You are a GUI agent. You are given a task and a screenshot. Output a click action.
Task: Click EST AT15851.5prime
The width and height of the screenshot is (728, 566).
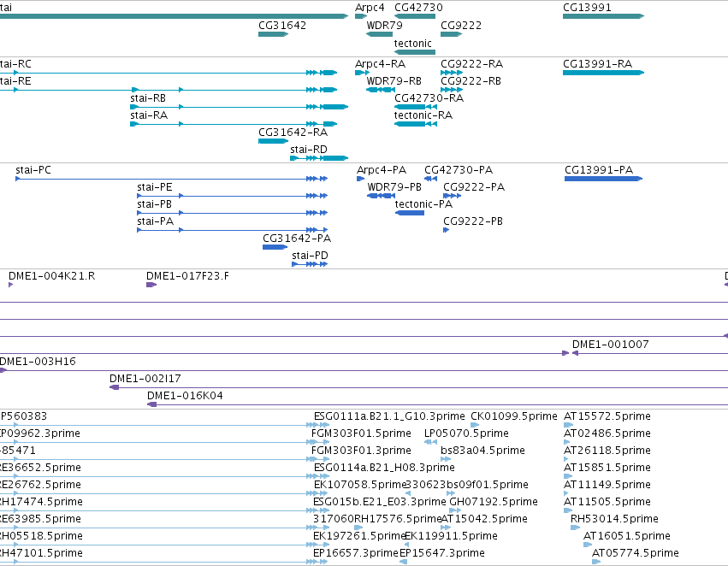pyautogui.click(x=607, y=468)
